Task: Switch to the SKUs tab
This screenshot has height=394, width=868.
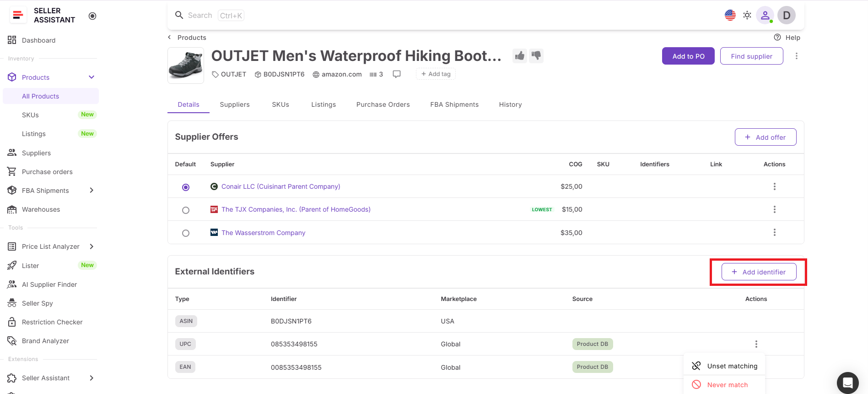Action: [280, 104]
